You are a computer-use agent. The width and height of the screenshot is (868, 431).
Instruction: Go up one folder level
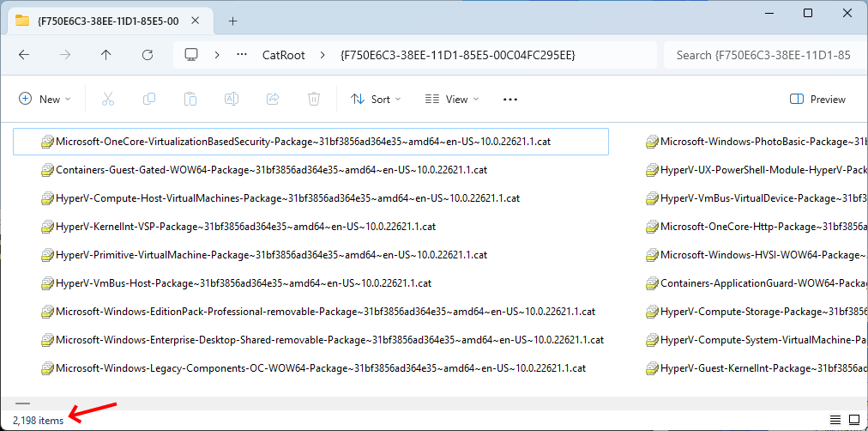coord(106,55)
